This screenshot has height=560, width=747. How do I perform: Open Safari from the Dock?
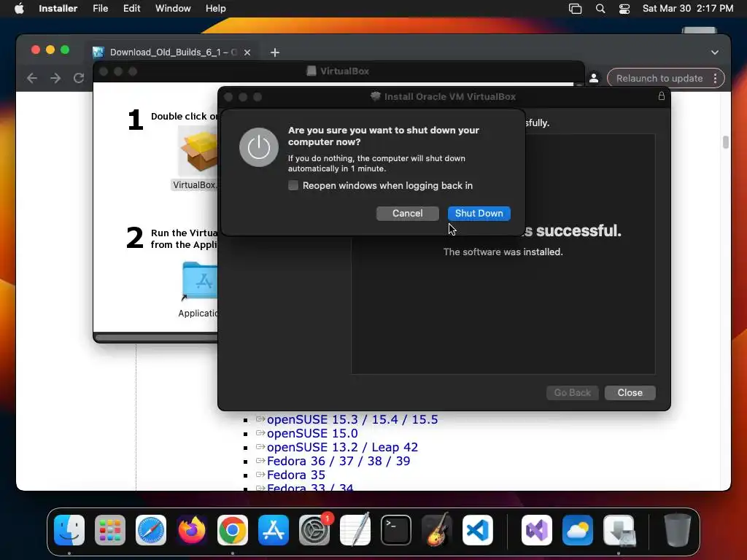(x=151, y=530)
